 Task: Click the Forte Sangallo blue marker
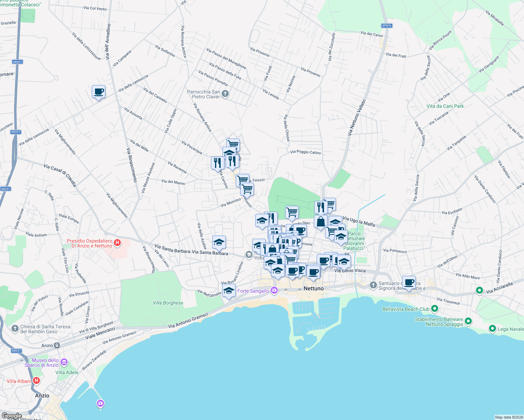pyautogui.click(x=274, y=290)
